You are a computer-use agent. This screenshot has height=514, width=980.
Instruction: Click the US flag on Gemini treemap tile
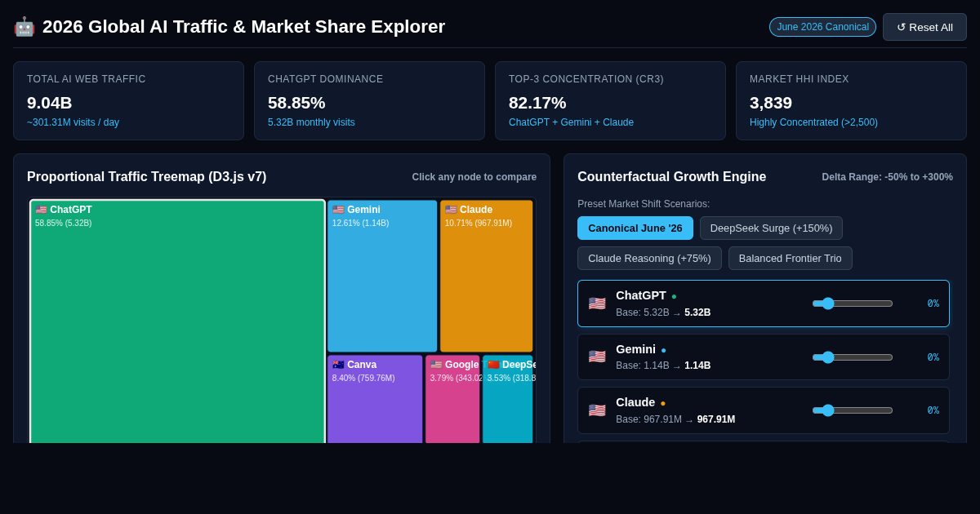tap(338, 210)
